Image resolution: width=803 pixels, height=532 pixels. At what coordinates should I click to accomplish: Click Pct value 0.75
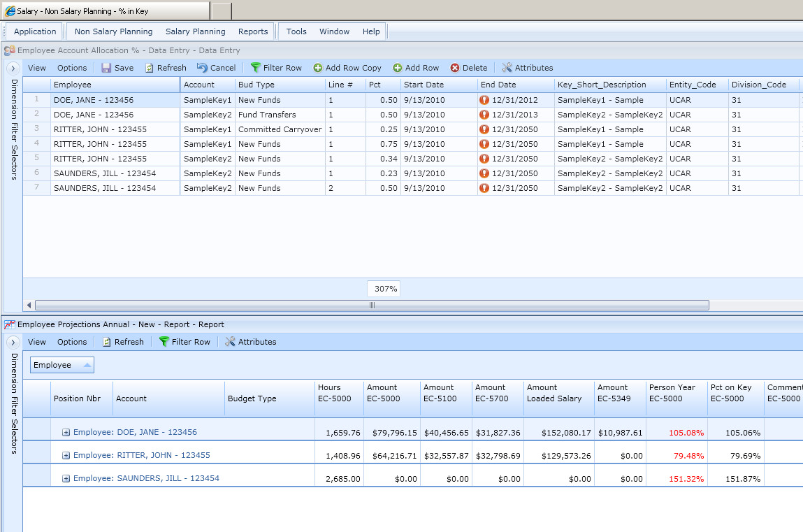point(383,144)
